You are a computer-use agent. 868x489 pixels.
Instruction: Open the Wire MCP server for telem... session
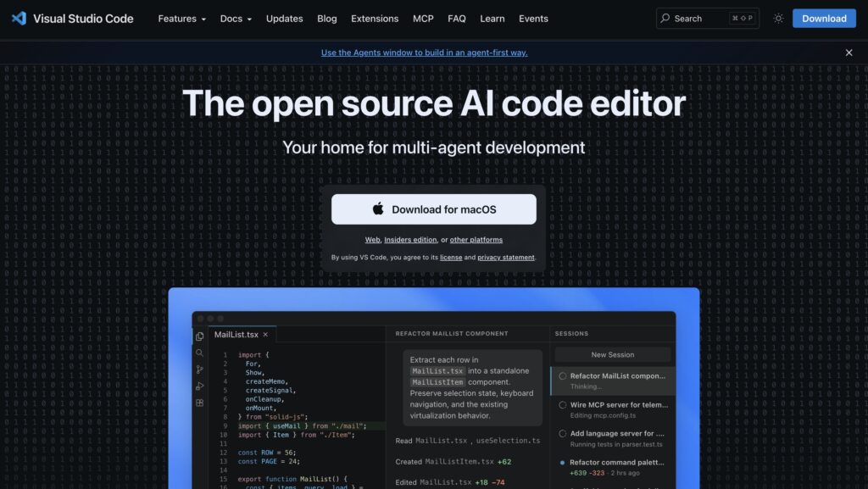coord(614,410)
